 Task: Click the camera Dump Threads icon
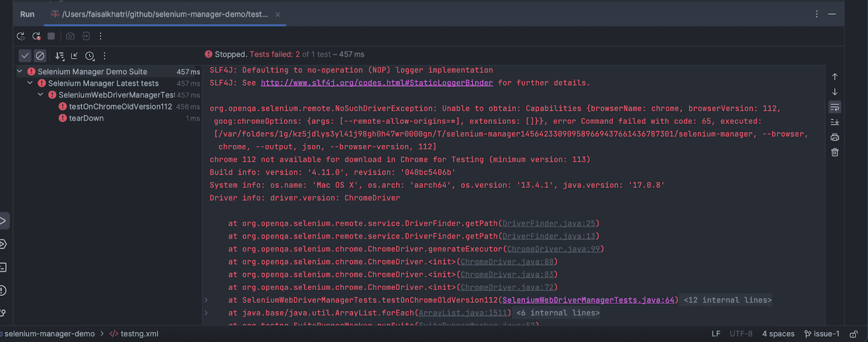pyautogui.click(x=71, y=36)
